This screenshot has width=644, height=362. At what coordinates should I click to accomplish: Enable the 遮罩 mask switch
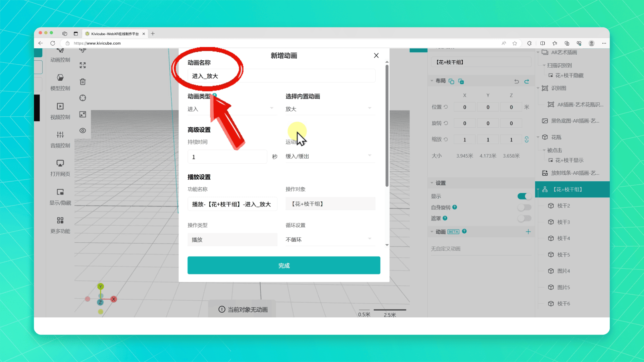(x=524, y=219)
